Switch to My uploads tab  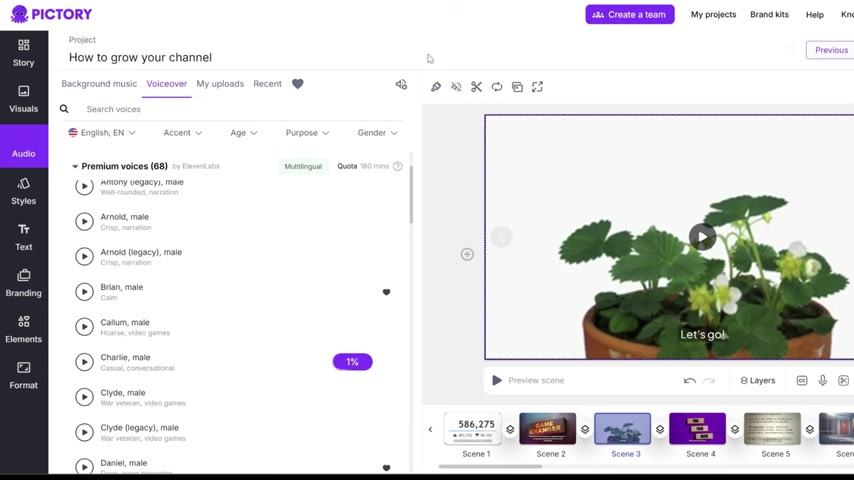220,84
